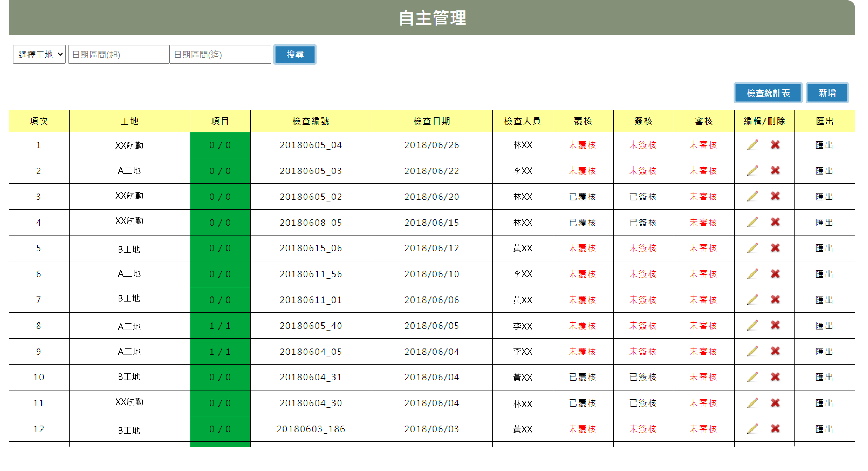Click 未審核 status for 20180615_06

[x=703, y=248]
